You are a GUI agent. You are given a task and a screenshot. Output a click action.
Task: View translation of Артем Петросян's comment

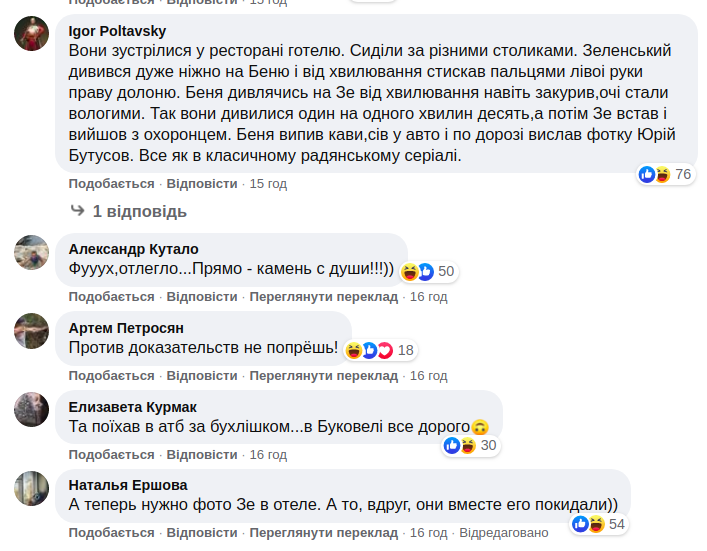pos(323,376)
